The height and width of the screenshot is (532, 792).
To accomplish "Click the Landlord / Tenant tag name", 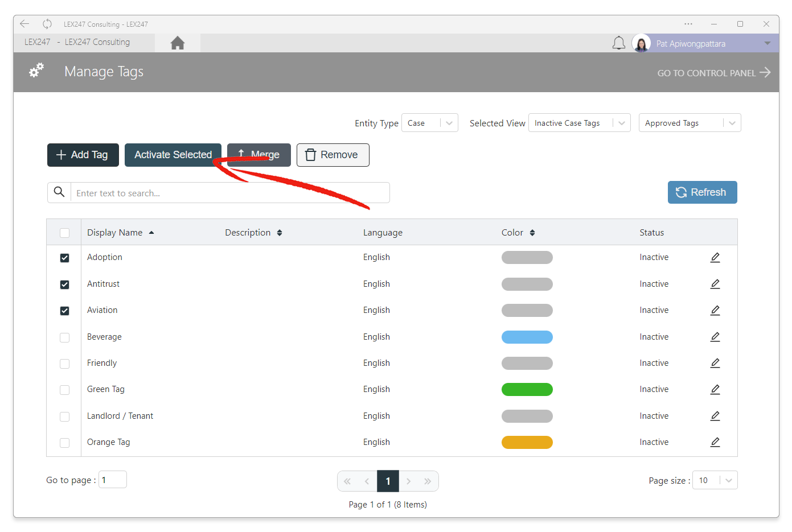I will pyautogui.click(x=120, y=416).
